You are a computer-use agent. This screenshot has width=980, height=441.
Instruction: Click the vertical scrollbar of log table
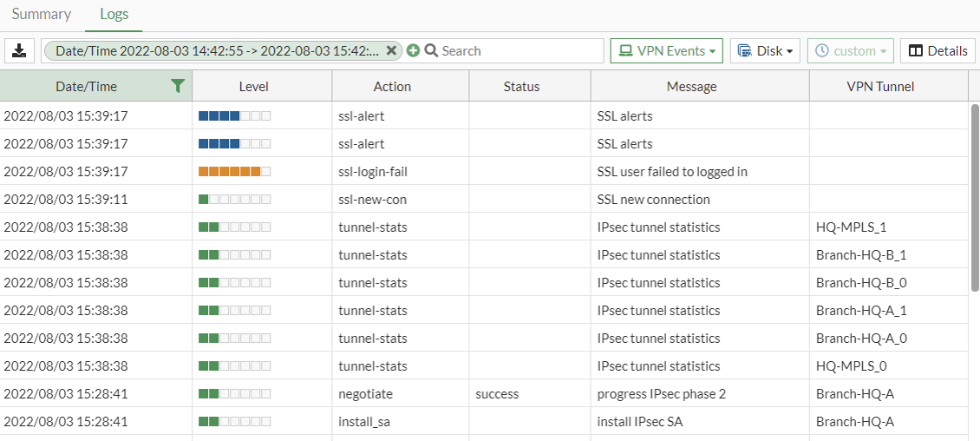pyautogui.click(x=975, y=200)
